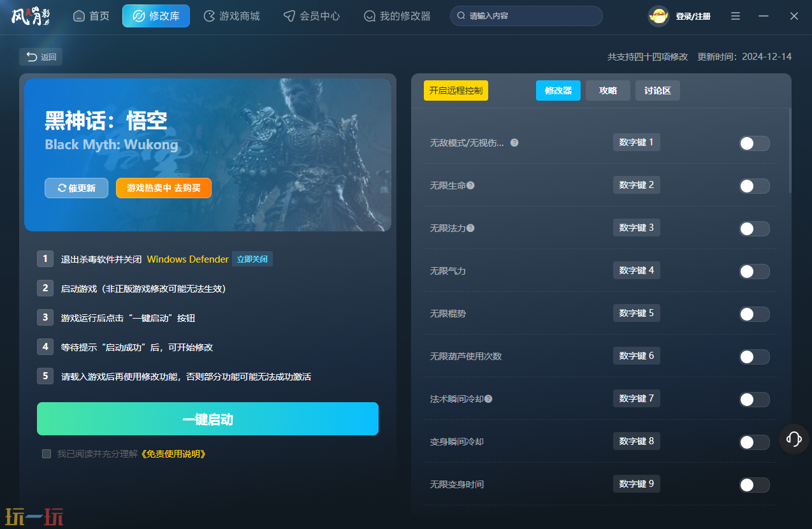Click the help icon next to 法术瞬间冷却
The height and width of the screenshot is (529, 812).
pos(488,399)
